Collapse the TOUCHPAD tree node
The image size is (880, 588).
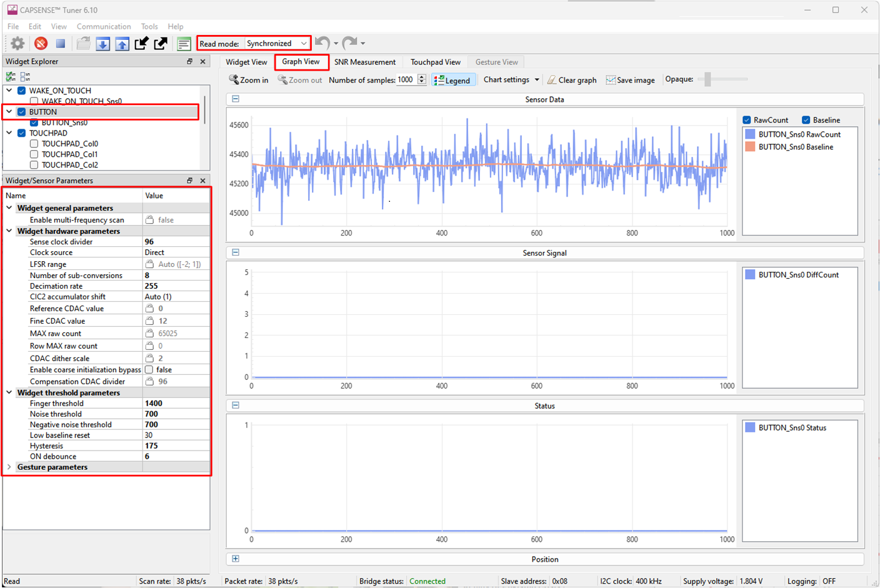tap(9, 133)
